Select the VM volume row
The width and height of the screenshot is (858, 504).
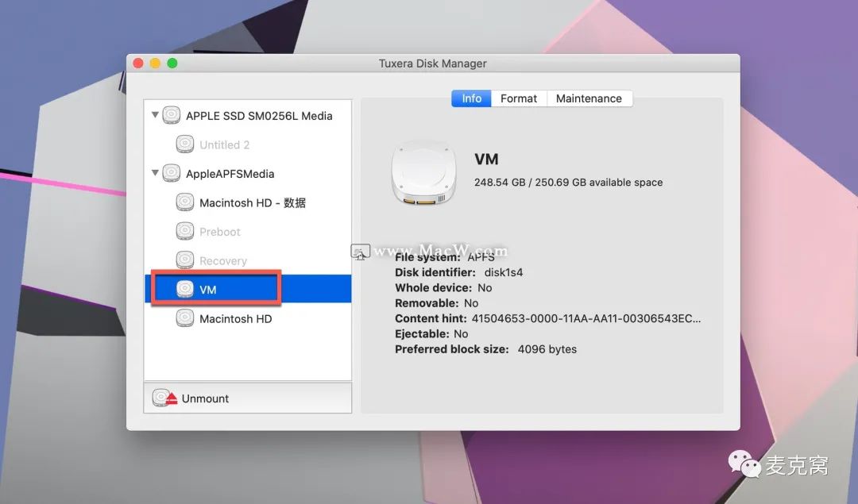click(248, 289)
